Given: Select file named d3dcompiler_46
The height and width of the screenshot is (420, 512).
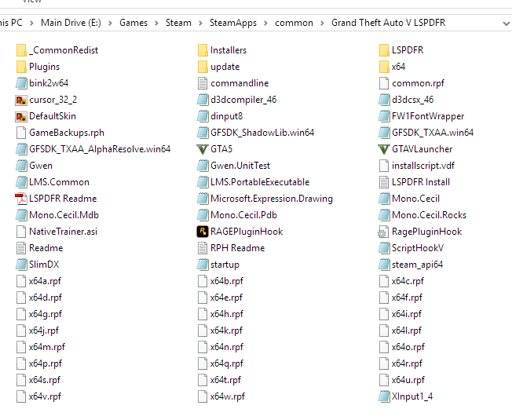Looking at the screenshot, I should tap(243, 100).
